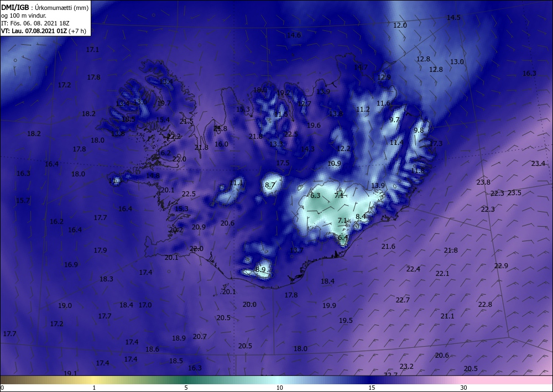Click the map value 17.9
Image resolution: width=553 pixels, height=392 pixels.
coord(100,250)
